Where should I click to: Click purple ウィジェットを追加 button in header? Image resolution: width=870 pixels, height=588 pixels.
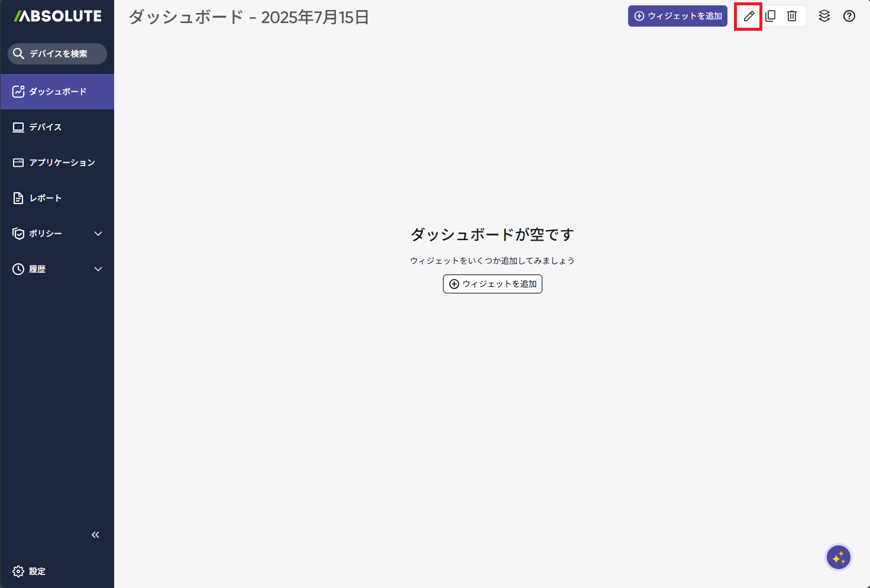point(678,17)
